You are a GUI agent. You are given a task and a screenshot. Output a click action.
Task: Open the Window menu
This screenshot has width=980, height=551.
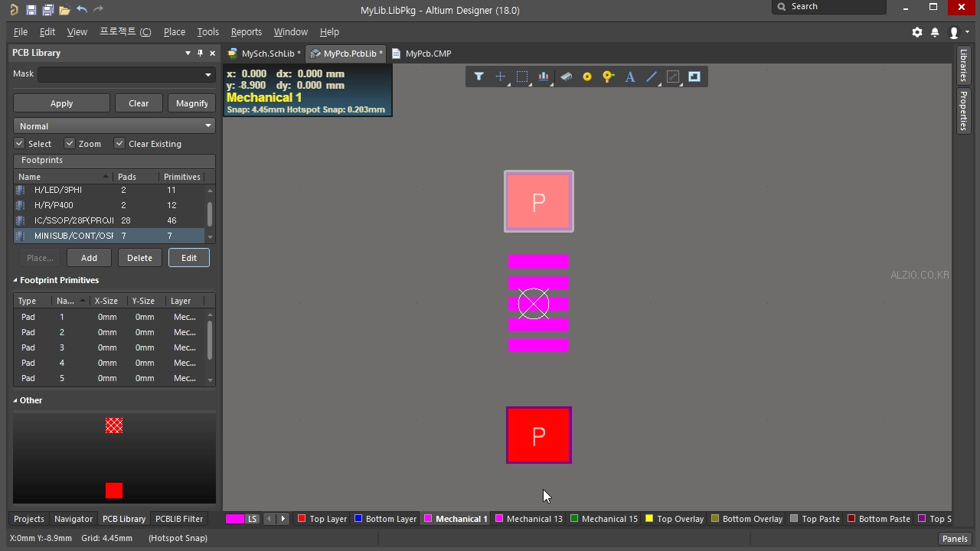[290, 32]
